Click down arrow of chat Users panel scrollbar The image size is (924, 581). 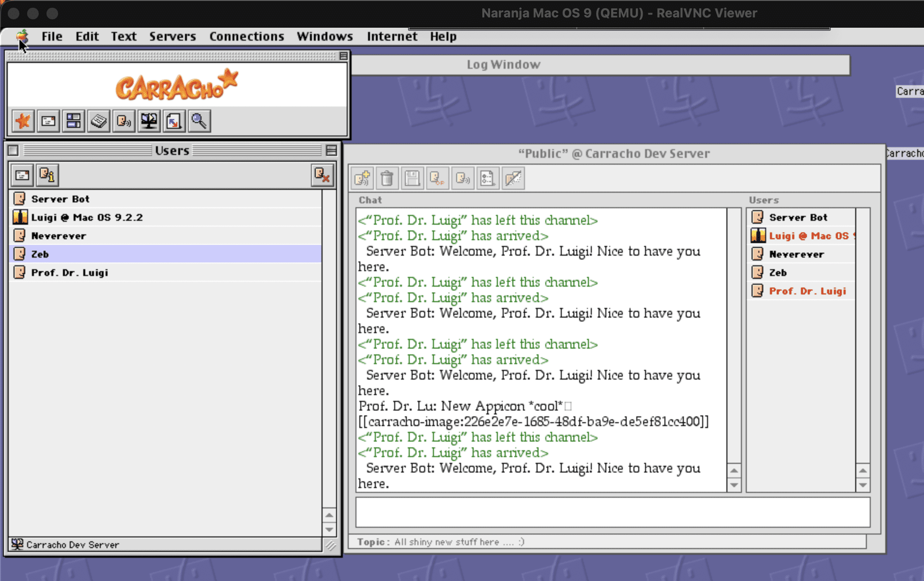tap(862, 485)
